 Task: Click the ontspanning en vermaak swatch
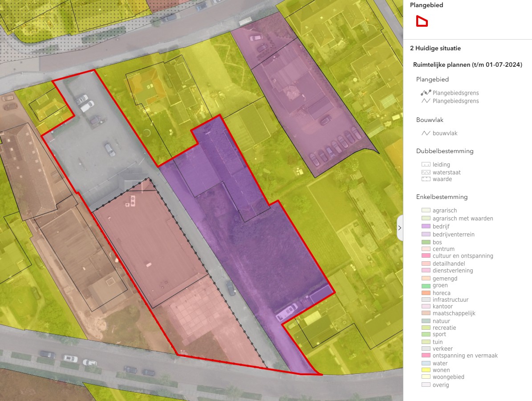coord(426,356)
